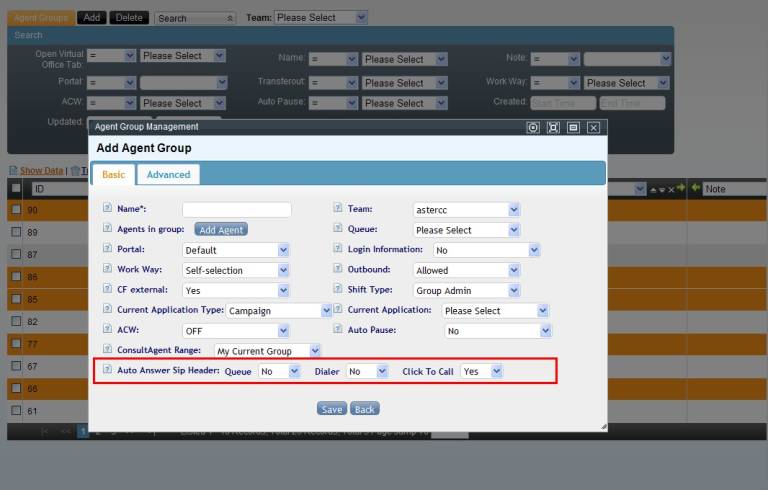Open the Portal dropdown set to Default
The height and width of the screenshot is (490, 768).
point(236,250)
